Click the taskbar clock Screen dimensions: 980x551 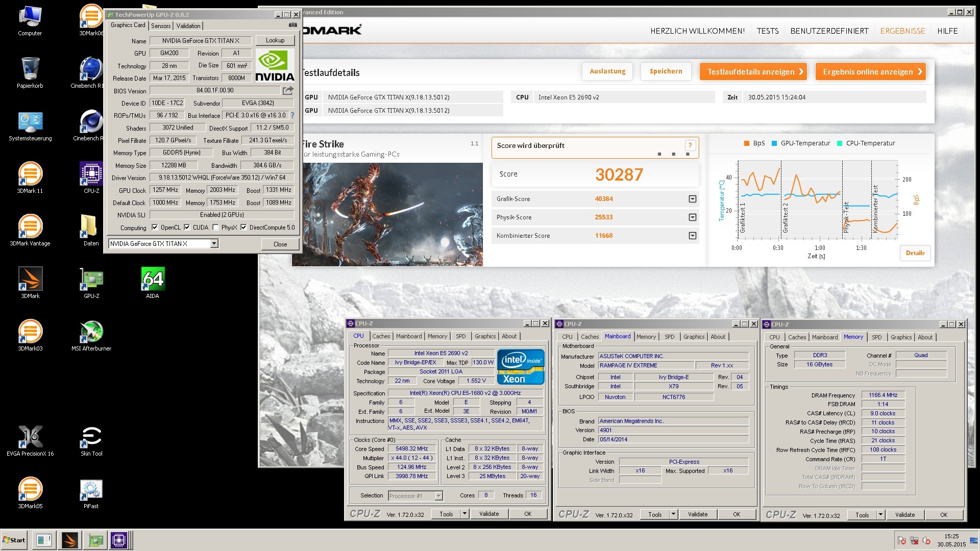(951, 540)
